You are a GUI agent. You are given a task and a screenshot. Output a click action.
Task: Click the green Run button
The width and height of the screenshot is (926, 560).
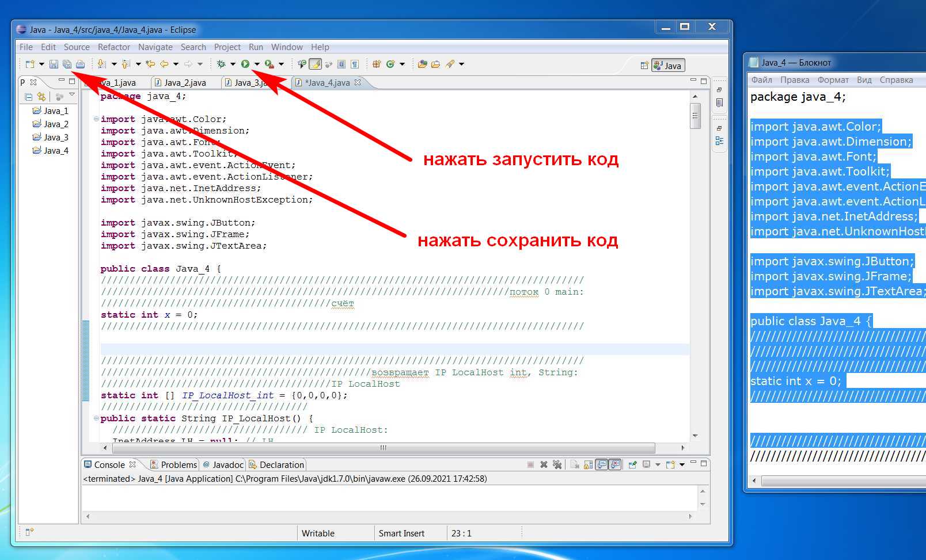[x=245, y=64]
